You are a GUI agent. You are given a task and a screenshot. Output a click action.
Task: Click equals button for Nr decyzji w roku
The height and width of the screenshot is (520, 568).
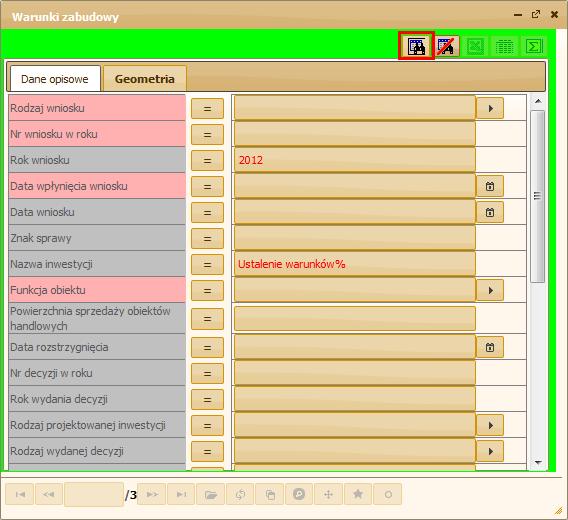[207, 373]
